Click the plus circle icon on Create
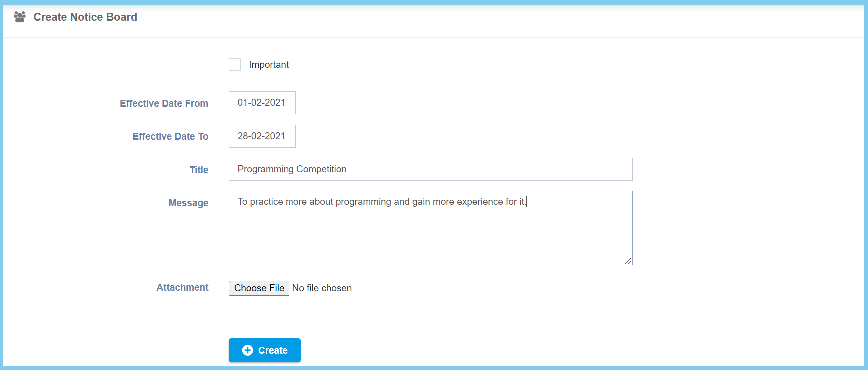The width and height of the screenshot is (868, 370). [x=247, y=350]
